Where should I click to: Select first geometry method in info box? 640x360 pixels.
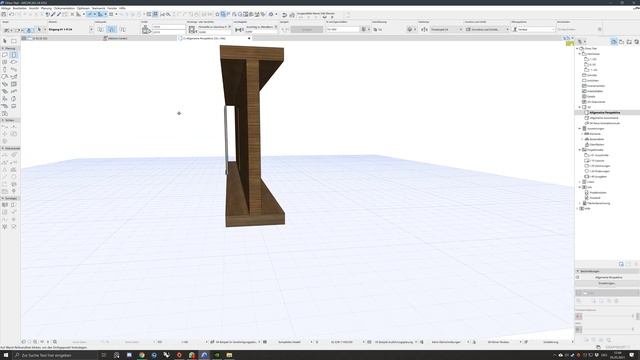[x=100, y=29]
